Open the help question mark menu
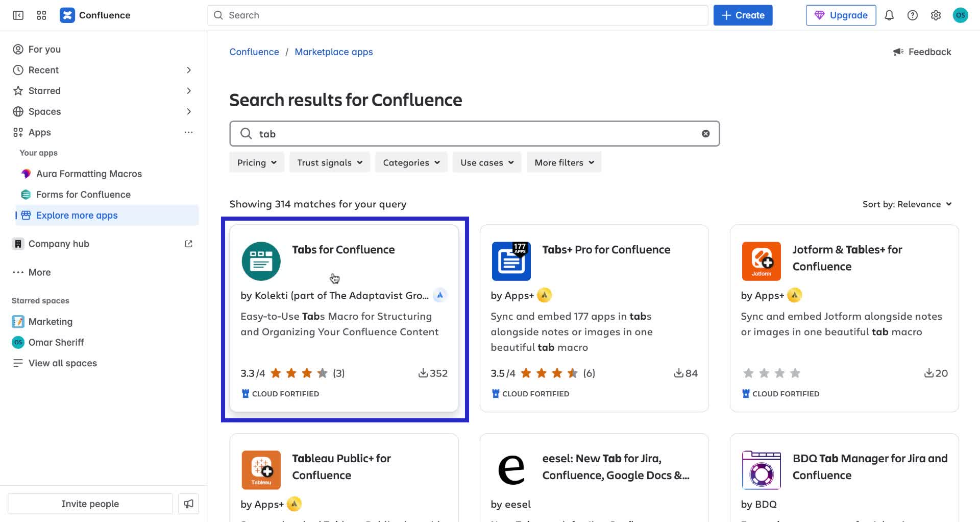Image resolution: width=980 pixels, height=522 pixels. click(x=913, y=15)
